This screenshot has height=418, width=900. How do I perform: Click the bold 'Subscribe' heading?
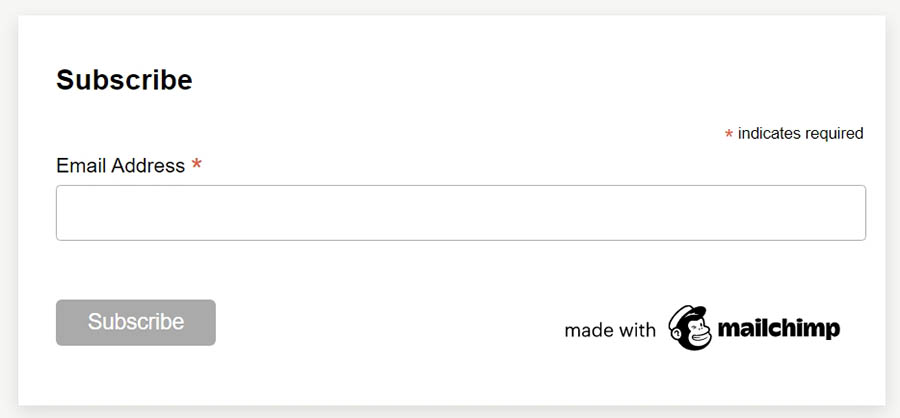(124, 80)
